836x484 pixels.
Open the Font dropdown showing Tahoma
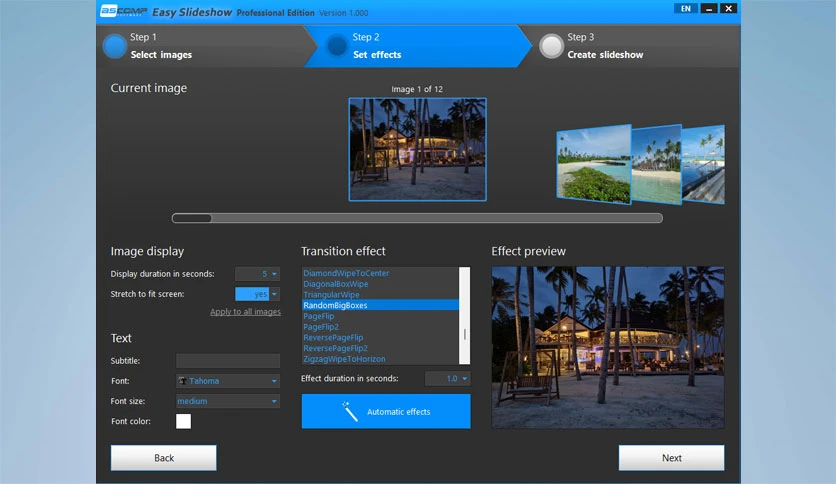tap(228, 381)
